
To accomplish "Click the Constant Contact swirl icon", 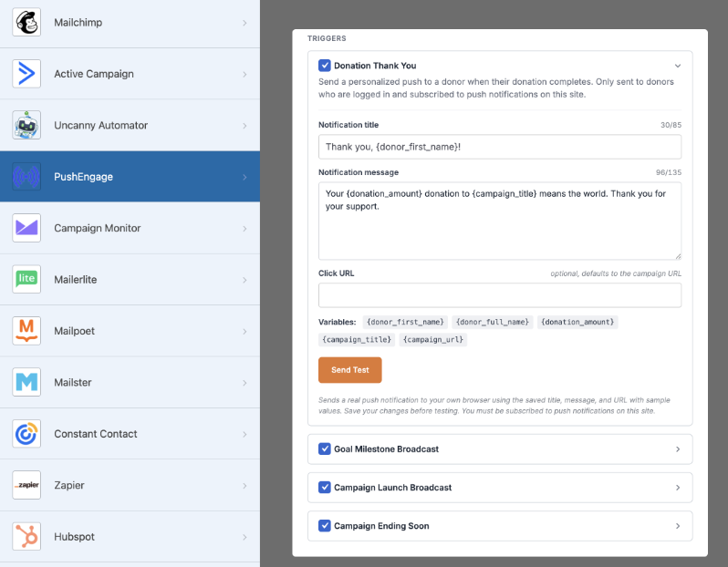I will tap(26, 434).
